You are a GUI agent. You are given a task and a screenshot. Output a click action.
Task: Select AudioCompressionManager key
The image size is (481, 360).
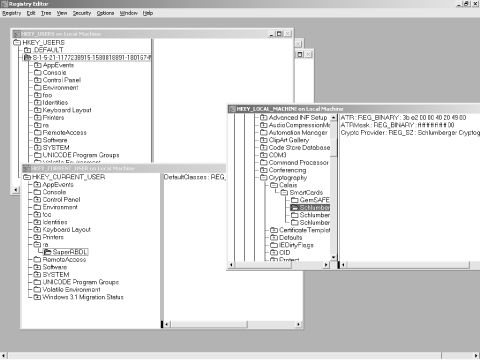tap(299, 125)
